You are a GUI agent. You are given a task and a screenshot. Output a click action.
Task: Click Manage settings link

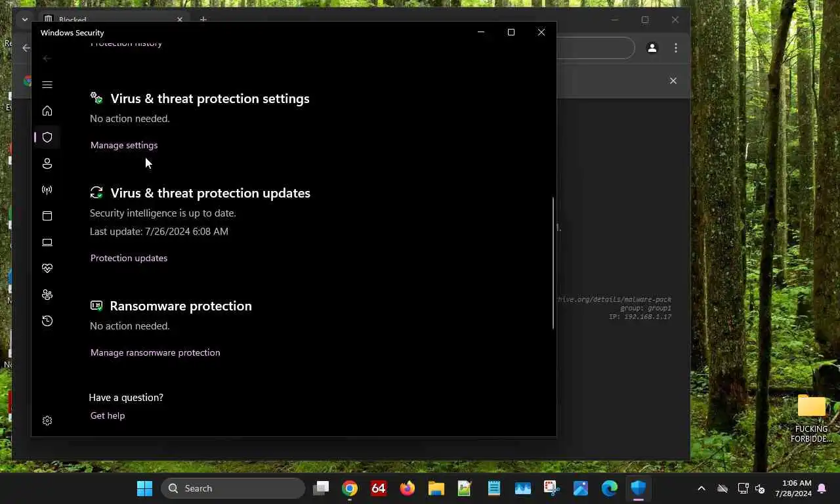coord(124,145)
